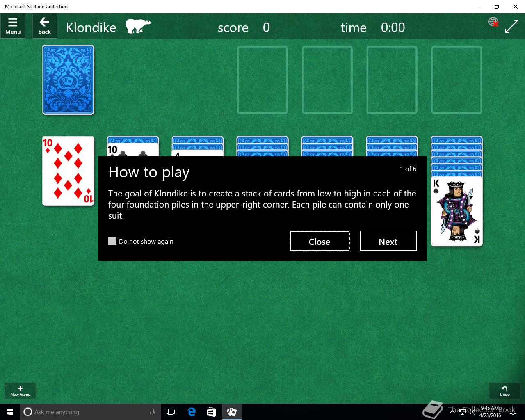This screenshot has width=525, height=420.
Task: Select the 10 of diamonds card
Action: [x=68, y=171]
